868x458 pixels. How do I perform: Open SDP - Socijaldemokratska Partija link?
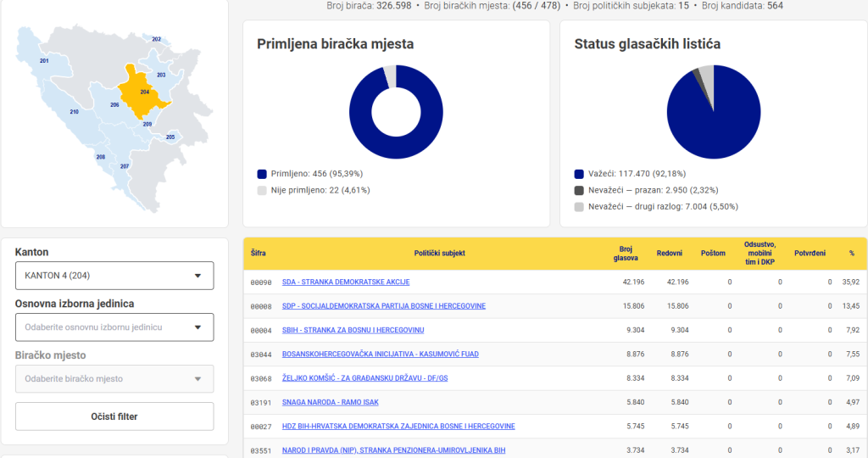click(384, 305)
